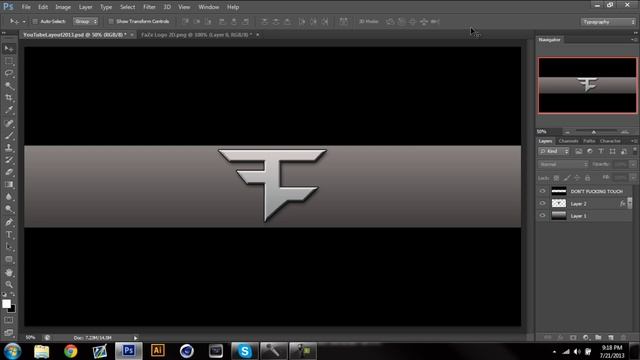Viewport: 640px width, 360px height.
Task: Click the status bar info arrow
Action: pos(136,338)
